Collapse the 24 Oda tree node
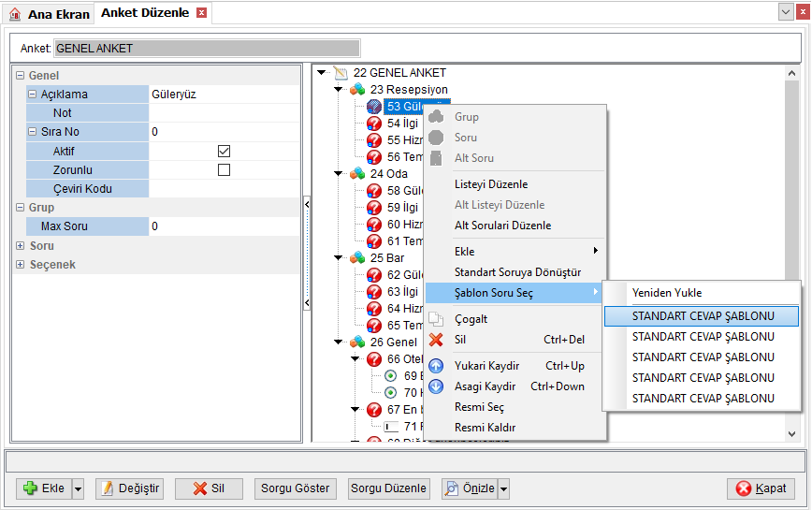812x510 pixels. tap(338, 173)
